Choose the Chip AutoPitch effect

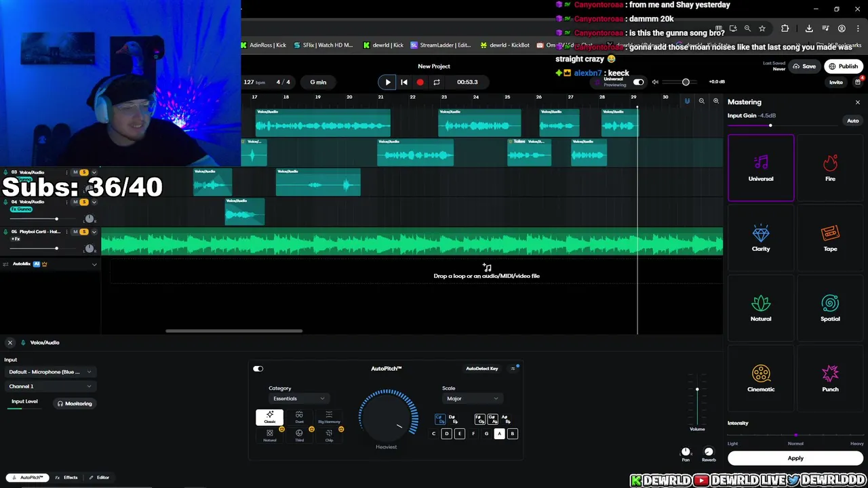coord(329,435)
